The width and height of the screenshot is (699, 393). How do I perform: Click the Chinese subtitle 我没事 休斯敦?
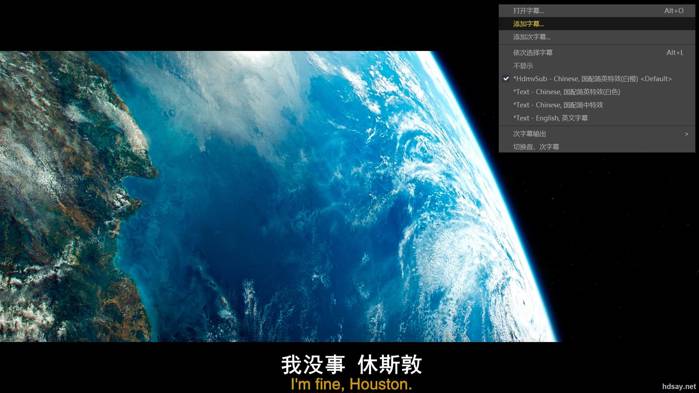click(351, 364)
